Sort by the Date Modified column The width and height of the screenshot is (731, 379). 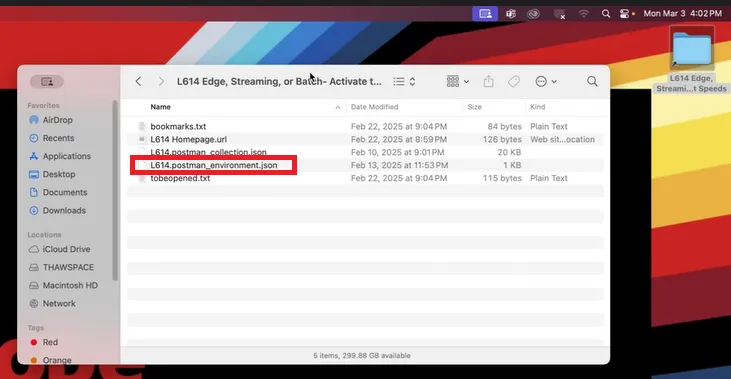pos(374,107)
